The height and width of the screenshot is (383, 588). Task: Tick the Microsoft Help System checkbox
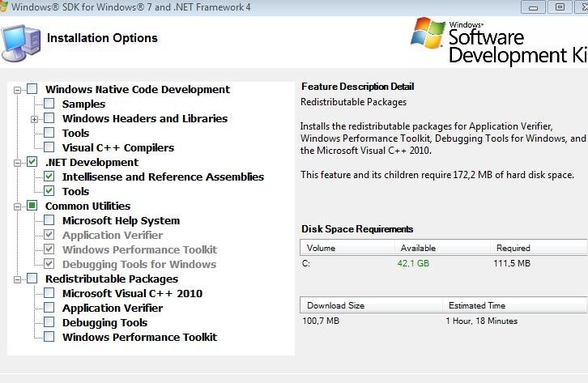tap(49, 220)
